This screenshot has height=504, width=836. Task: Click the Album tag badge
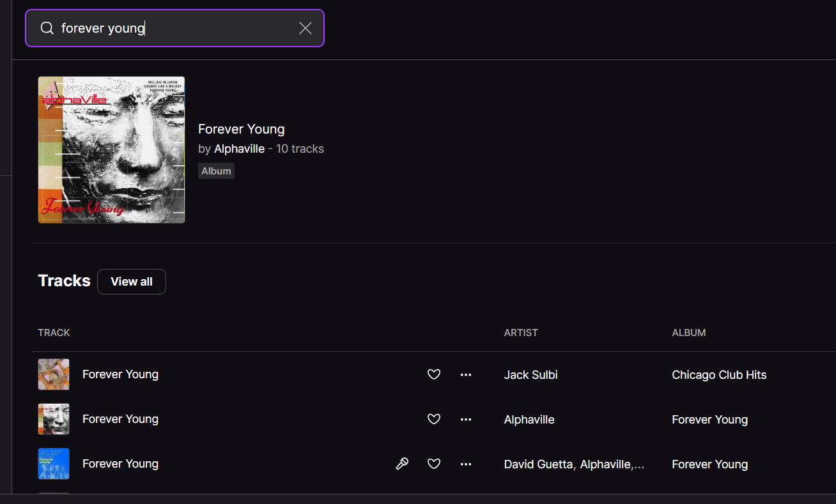(216, 171)
